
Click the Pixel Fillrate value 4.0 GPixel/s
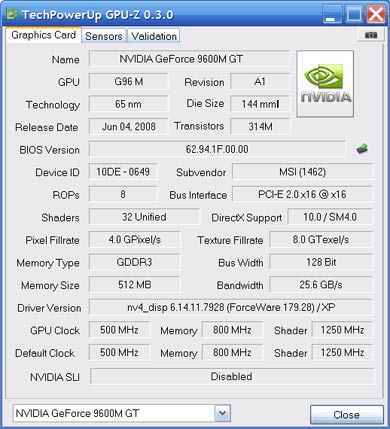(x=134, y=240)
